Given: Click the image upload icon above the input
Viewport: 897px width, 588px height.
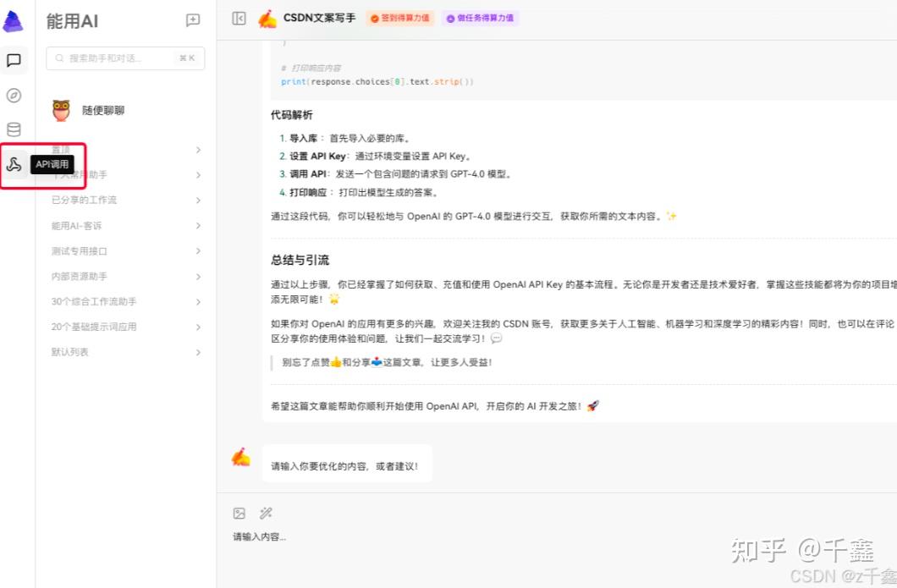Looking at the screenshot, I should (x=239, y=513).
